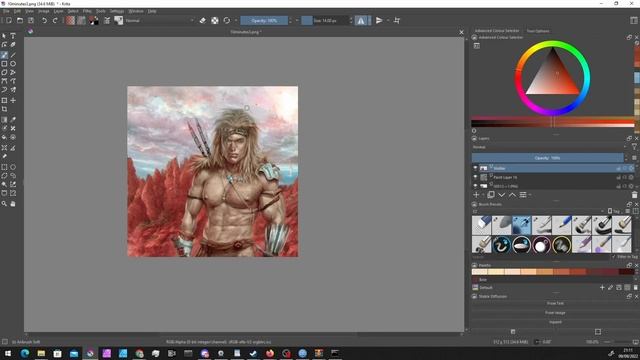Delete the selected layer with trash icon

pyautogui.click(x=634, y=195)
